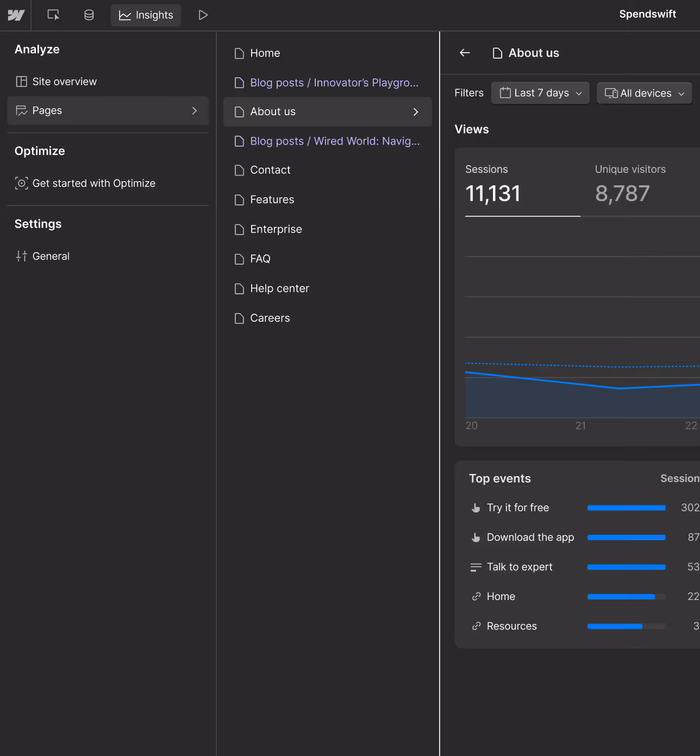The width and height of the screenshot is (700, 756).
Task: Select the Download the app event row
Action: pyautogui.click(x=585, y=537)
